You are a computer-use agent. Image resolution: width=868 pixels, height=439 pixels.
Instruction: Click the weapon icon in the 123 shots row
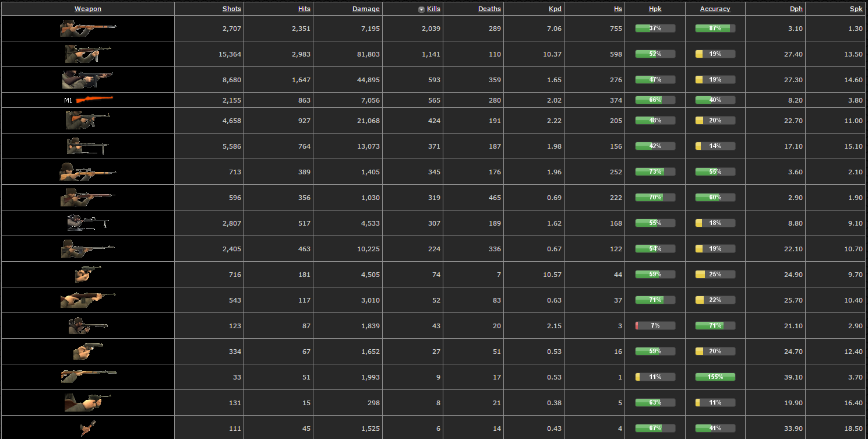tap(88, 325)
